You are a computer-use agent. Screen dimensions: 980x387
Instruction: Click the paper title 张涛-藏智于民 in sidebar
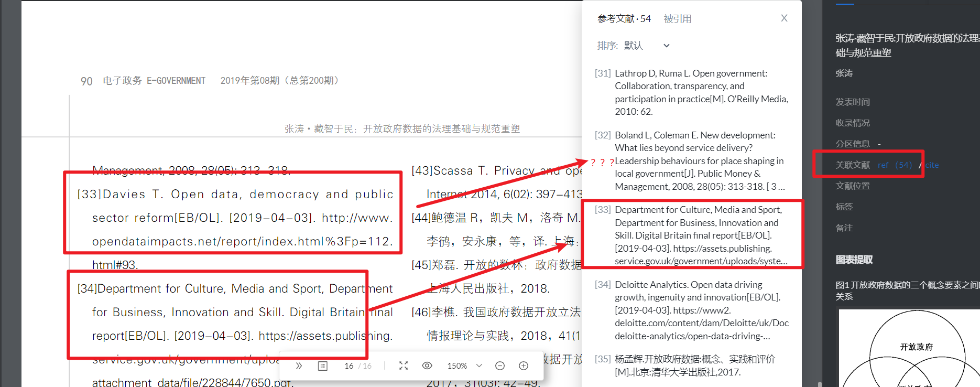(x=907, y=45)
